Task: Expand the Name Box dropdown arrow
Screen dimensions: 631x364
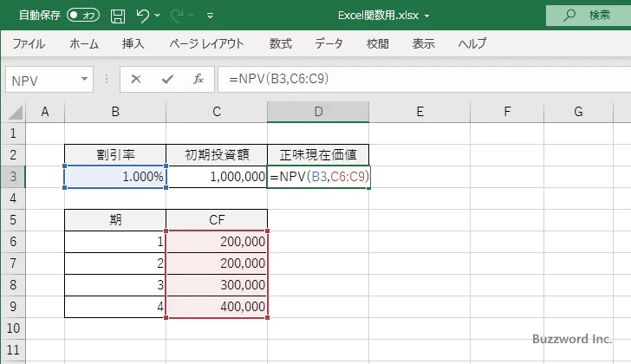Action: coord(85,79)
